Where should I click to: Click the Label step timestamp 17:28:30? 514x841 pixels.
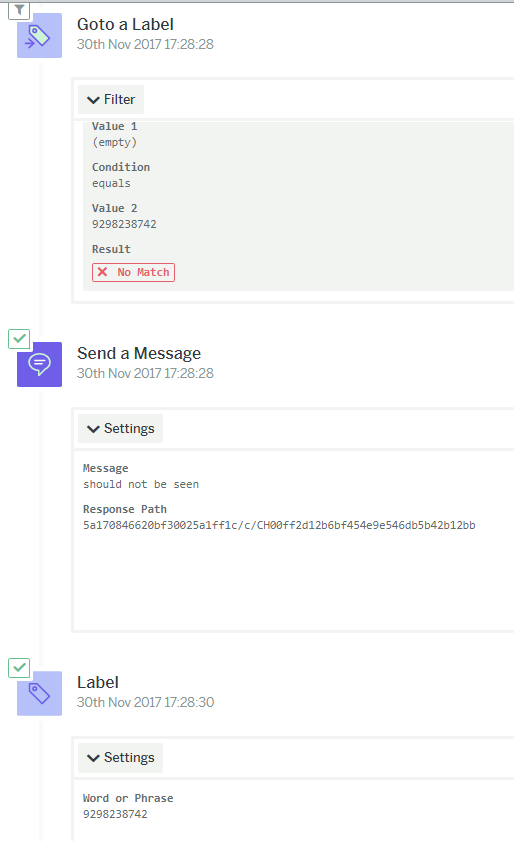click(189, 702)
